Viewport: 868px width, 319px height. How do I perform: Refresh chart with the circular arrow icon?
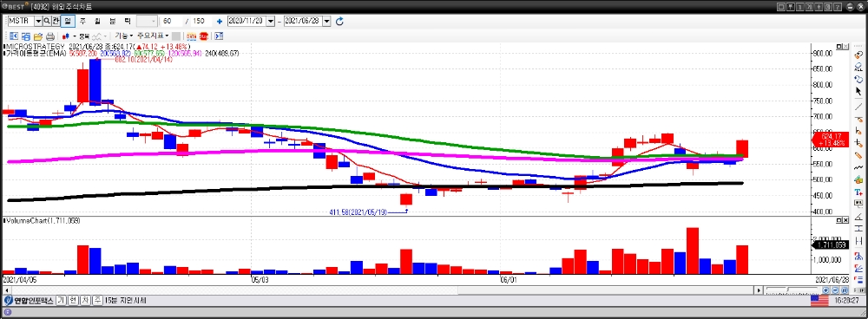[340, 21]
